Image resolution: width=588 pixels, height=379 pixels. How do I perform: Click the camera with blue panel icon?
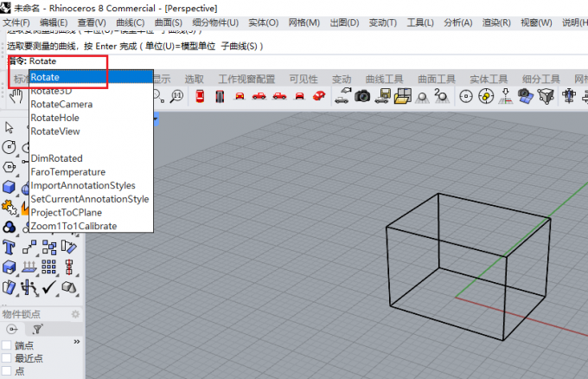coord(526,96)
